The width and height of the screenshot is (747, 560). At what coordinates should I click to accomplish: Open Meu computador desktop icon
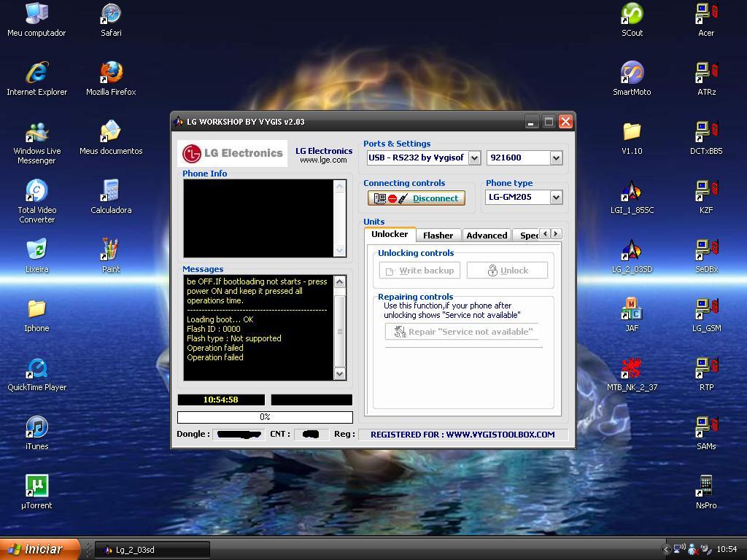click(x=36, y=20)
